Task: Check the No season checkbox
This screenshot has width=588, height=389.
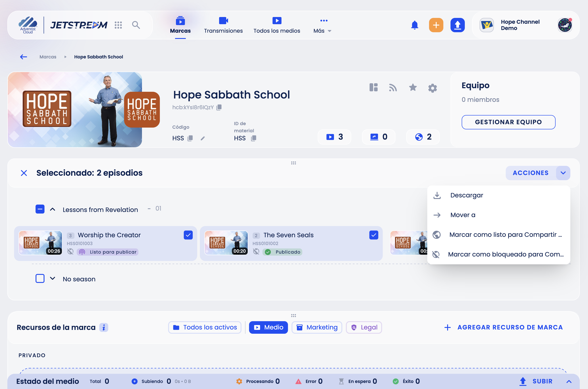Action: coord(40,278)
